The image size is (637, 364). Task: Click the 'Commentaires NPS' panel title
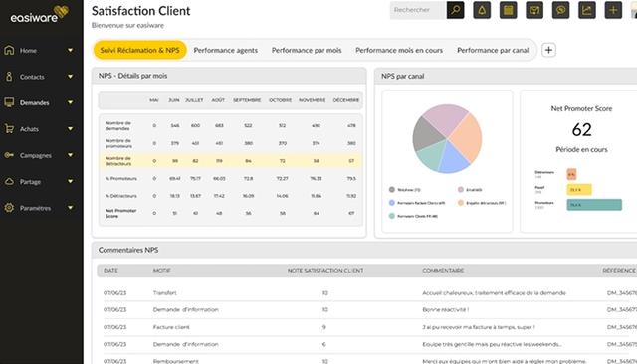pos(128,250)
